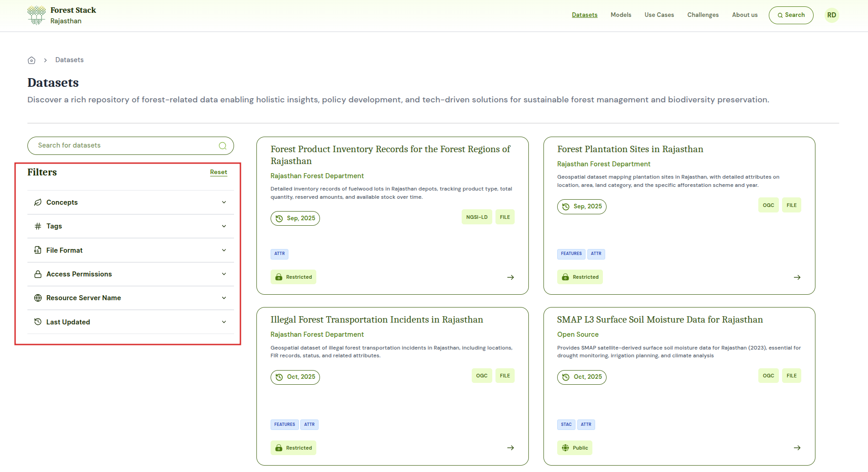
Task: Navigate to Challenges in the top menu
Action: coord(703,15)
